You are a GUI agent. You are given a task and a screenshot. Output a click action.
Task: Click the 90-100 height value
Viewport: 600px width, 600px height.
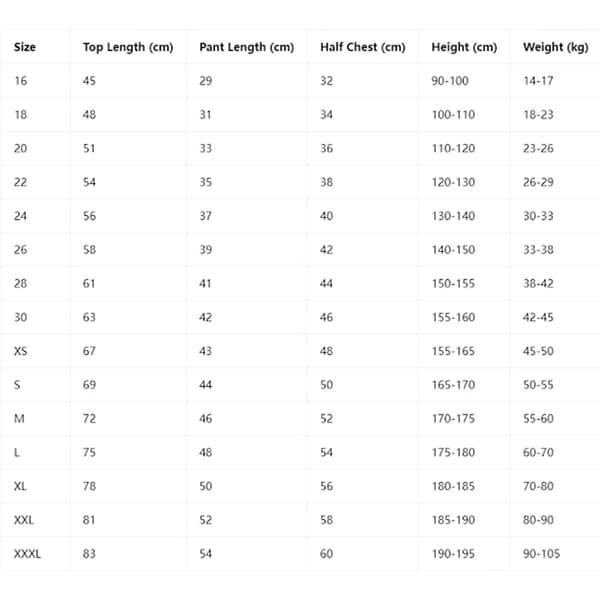(x=450, y=81)
